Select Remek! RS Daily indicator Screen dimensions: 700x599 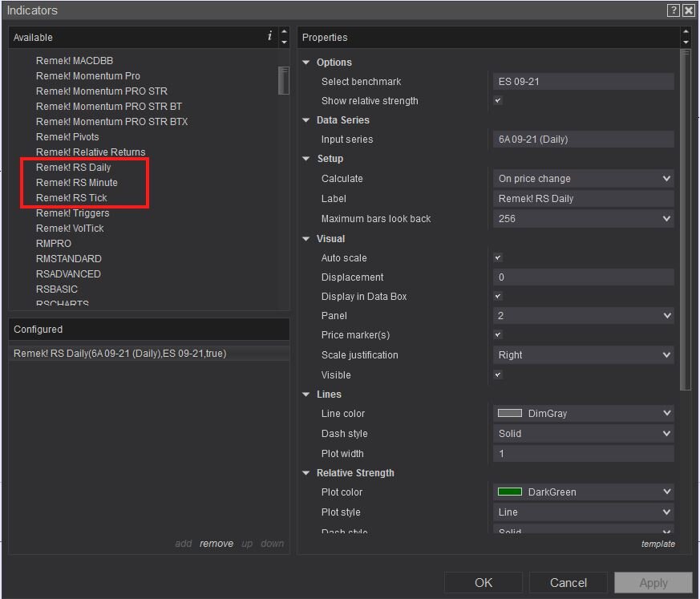tap(73, 168)
